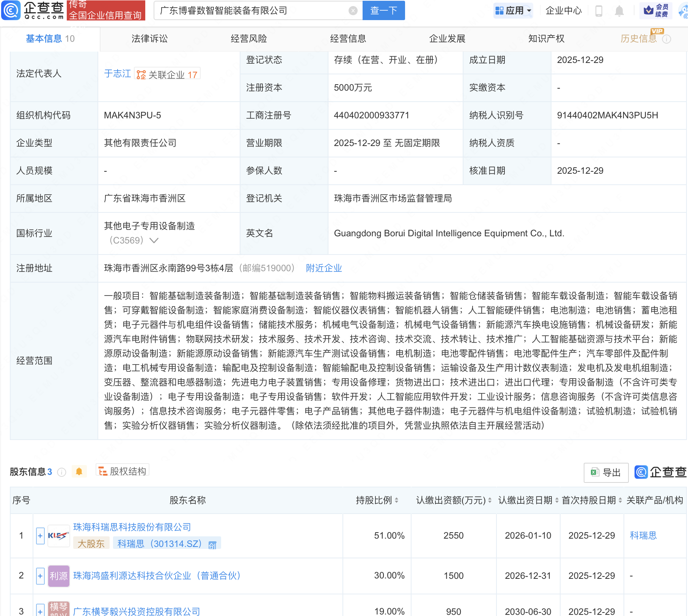Click the 企查查 logo at top left

click(x=32, y=11)
